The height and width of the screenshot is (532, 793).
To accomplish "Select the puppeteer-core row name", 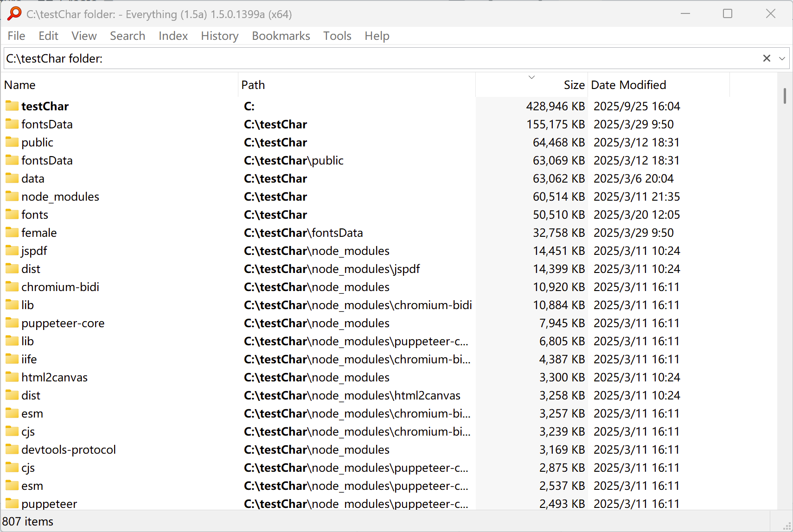I will 63,323.
